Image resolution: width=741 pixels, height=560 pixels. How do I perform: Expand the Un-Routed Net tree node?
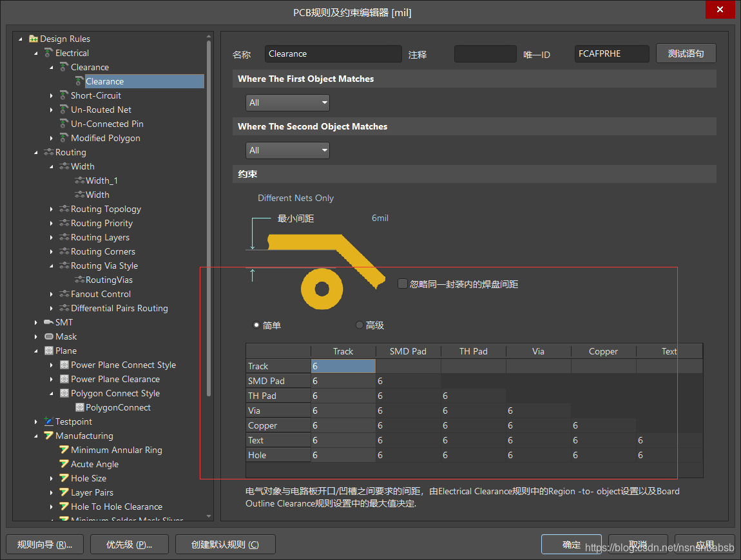pos(51,110)
